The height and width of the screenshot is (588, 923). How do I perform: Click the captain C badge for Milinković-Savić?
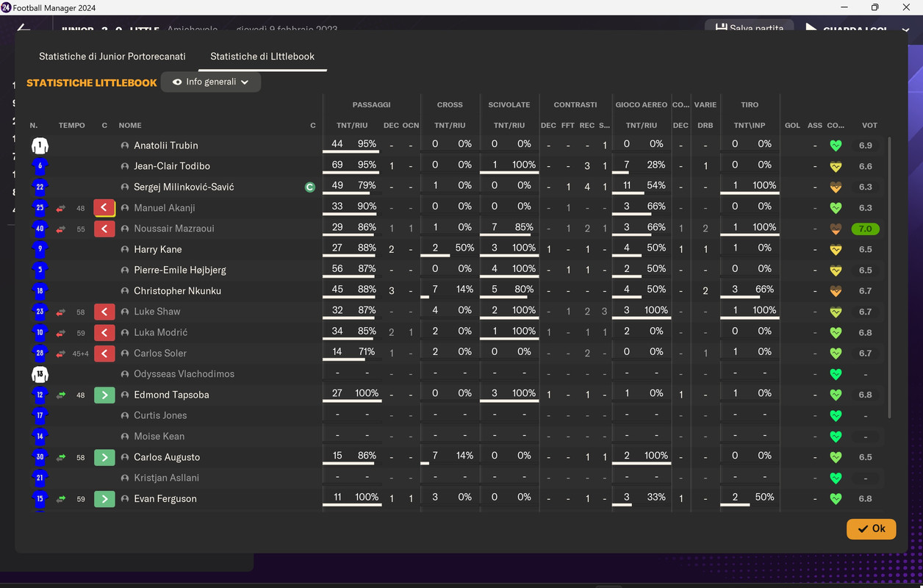tap(310, 187)
